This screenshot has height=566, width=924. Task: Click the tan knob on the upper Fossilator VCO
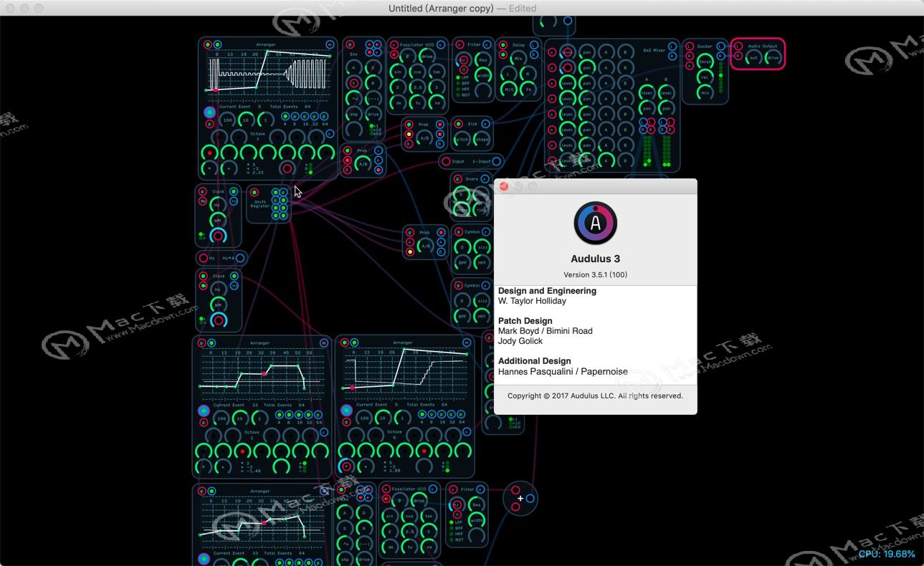pyautogui.click(x=436, y=72)
